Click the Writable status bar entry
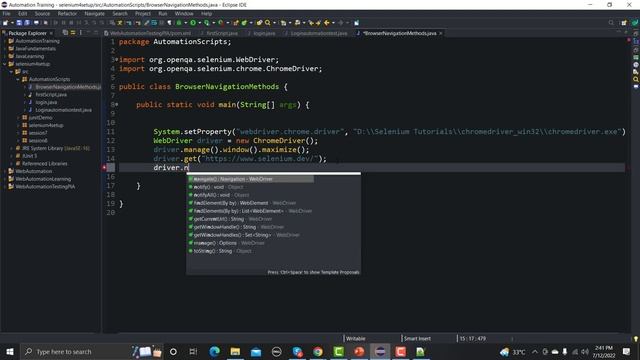Image resolution: width=640 pixels, height=360 pixels. coord(356,338)
